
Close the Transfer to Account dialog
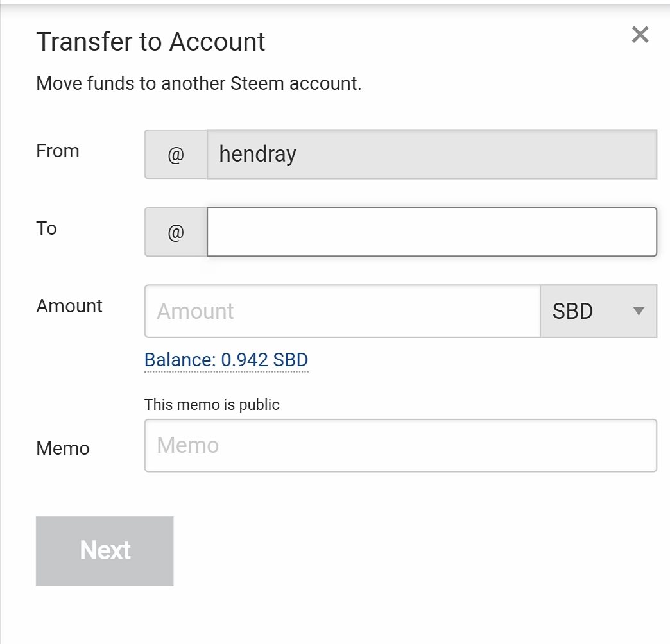click(x=640, y=35)
